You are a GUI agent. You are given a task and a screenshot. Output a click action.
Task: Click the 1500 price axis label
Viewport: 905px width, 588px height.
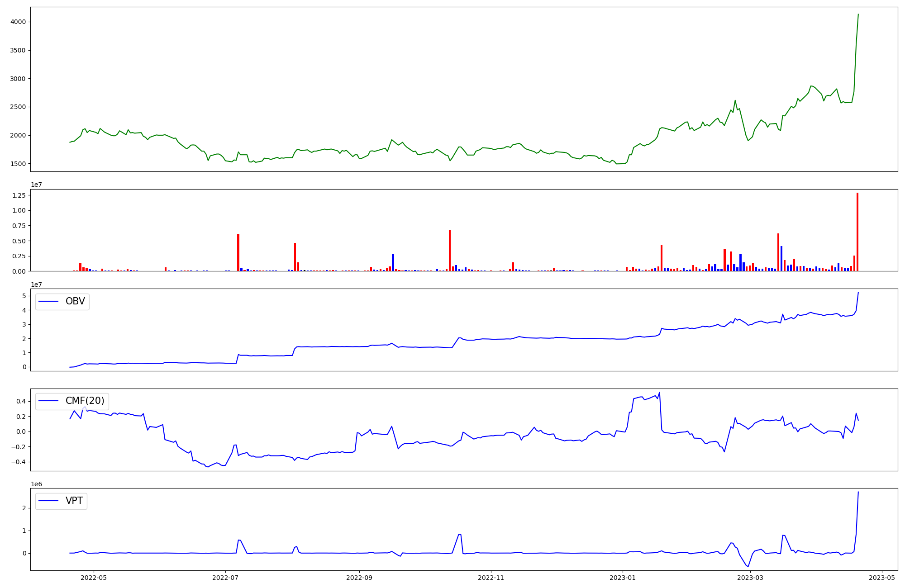18,164
